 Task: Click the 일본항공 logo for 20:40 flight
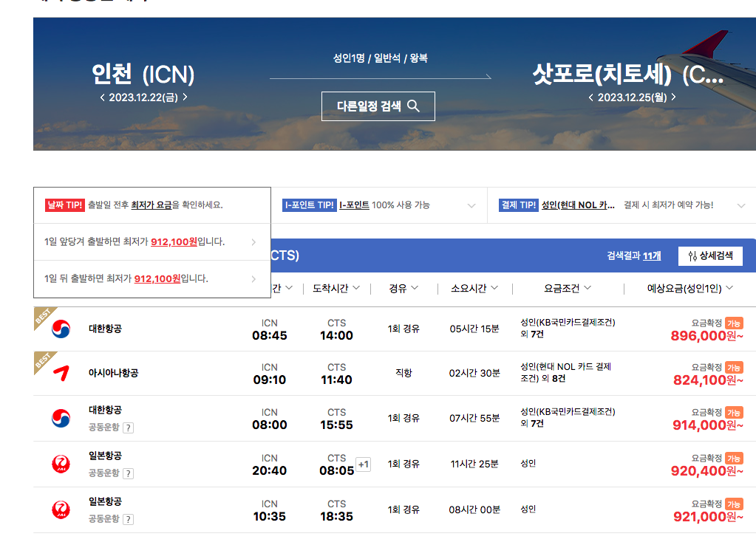click(x=61, y=464)
